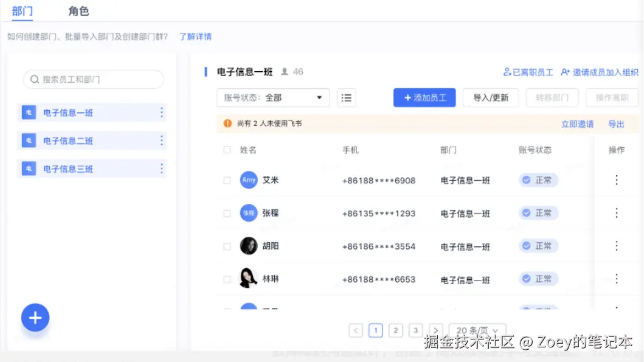
Task: Switch to the 角色 tab
Action: click(x=78, y=11)
